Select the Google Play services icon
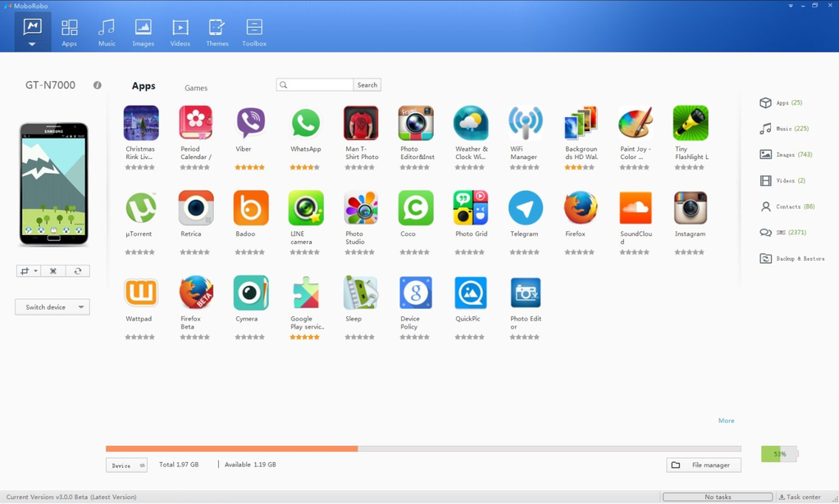This screenshot has width=839, height=504. tap(306, 293)
